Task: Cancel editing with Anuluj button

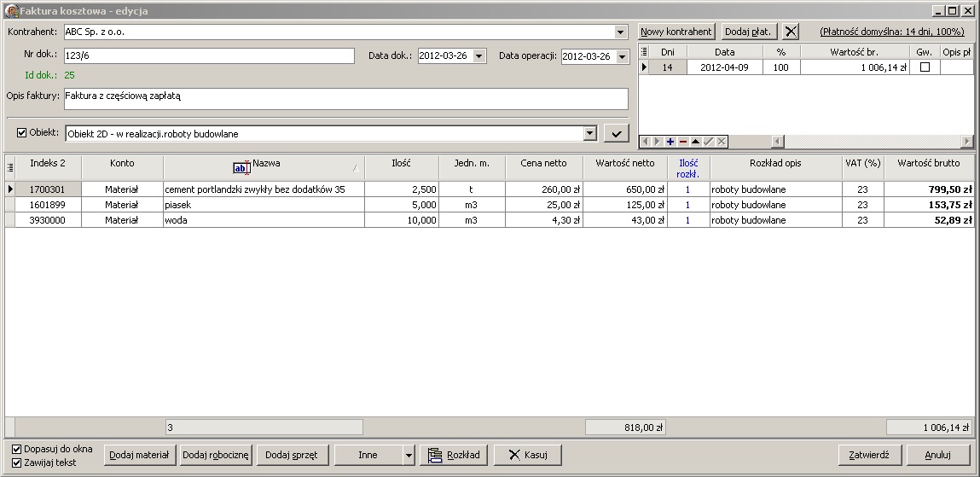Action: [x=938, y=455]
